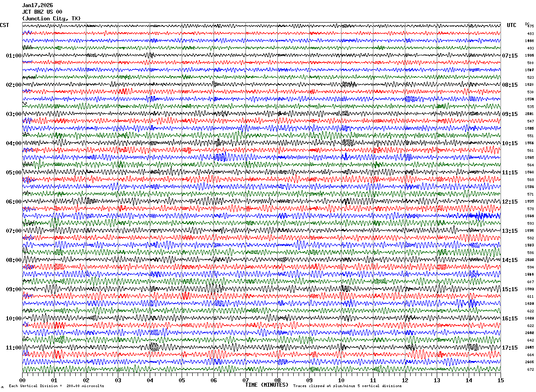This screenshot has height=392, width=536.
Task: Click the Traces clipped at plus/minus 5 note
Action: pos(347,386)
